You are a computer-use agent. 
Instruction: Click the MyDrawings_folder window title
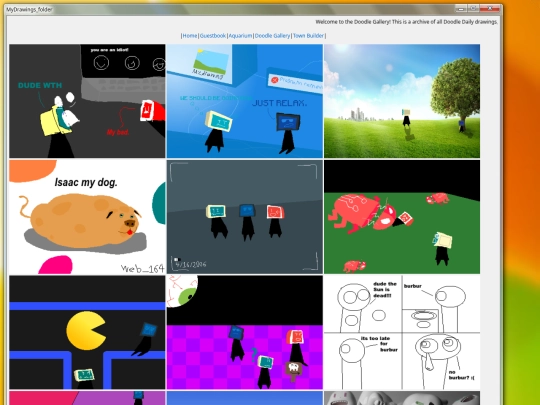[x=29, y=10]
